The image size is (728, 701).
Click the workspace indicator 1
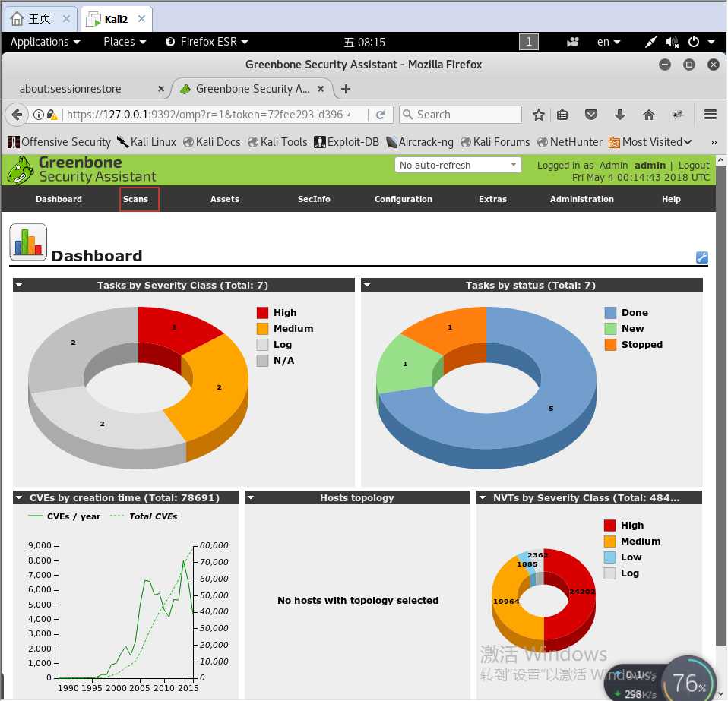(x=528, y=43)
